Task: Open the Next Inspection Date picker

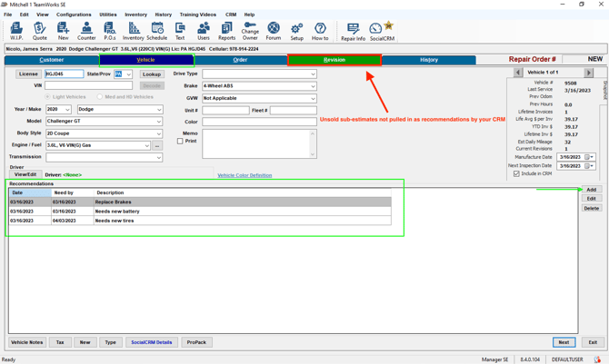Action: (x=589, y=166)
